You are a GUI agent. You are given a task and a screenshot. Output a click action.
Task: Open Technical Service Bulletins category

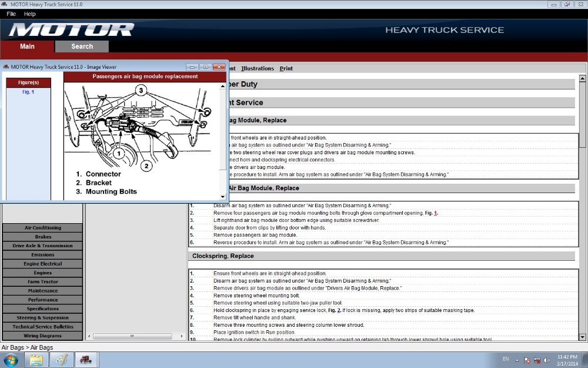43,327
